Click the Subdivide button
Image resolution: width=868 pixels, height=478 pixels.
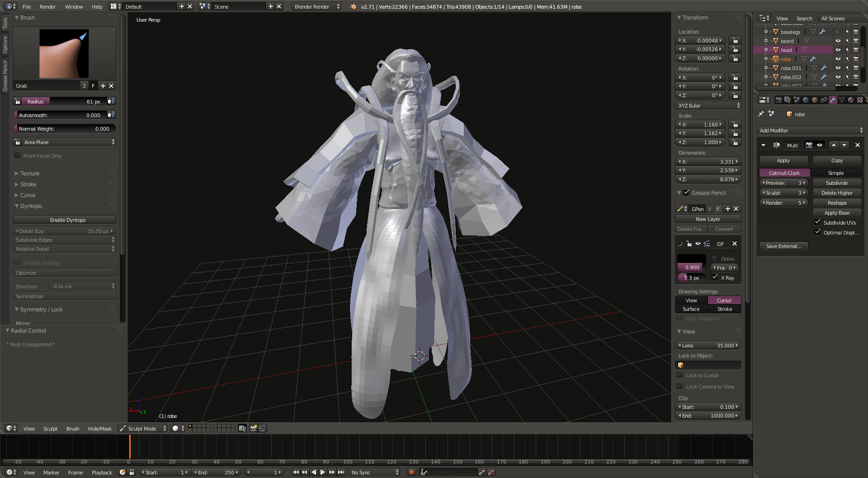coord(837,183)
